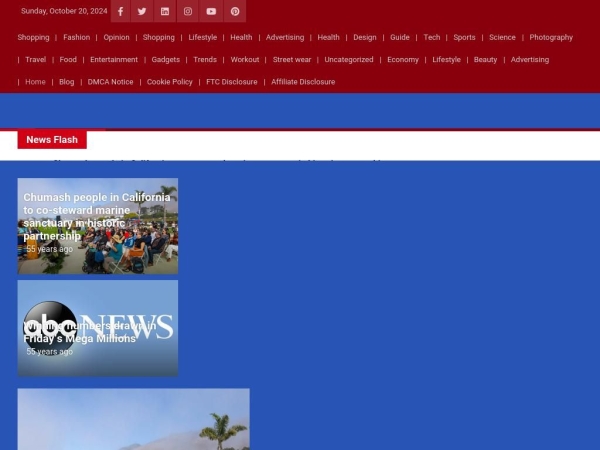Open the Gadgets category
Viewport: 600px width, 450px height.
click(x=166, y=60)
